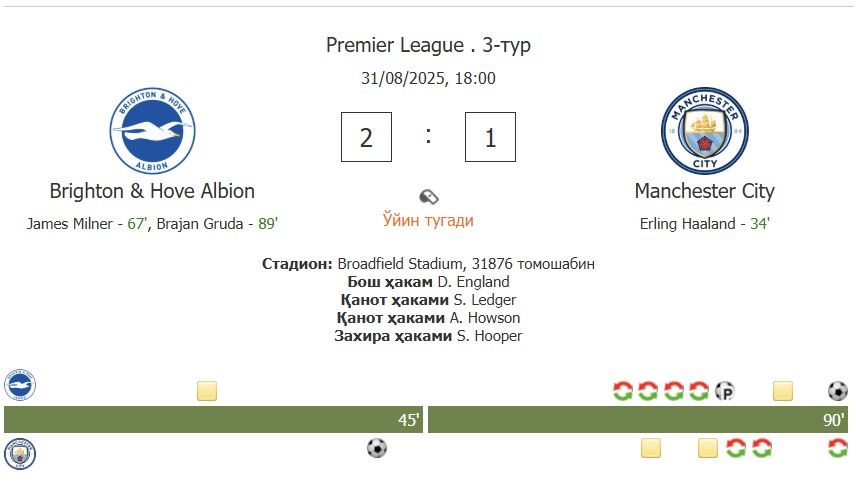Open the Brighton & Hove Albion team name
Image resolution: width=856 pixels, height=497 pixels.
[152, 191]
